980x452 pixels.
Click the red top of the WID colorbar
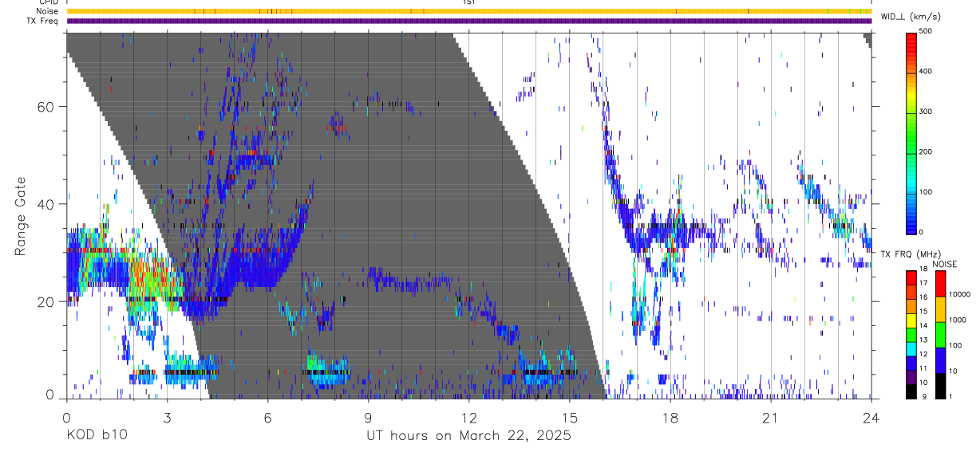(x=911, y=41)
